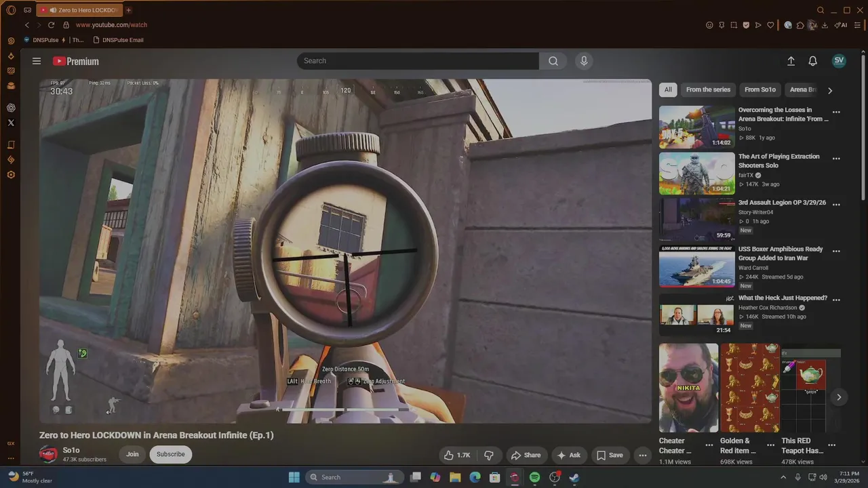Select the From the series chip
The height and width of the screenshot is (488, 868).
pyautogui.click(x=708, y=89)
